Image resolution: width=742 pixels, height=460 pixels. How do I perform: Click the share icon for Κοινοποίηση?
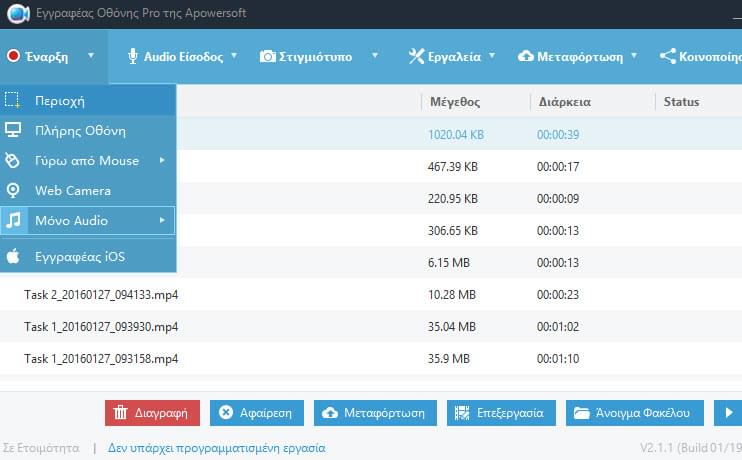[668, 56]
